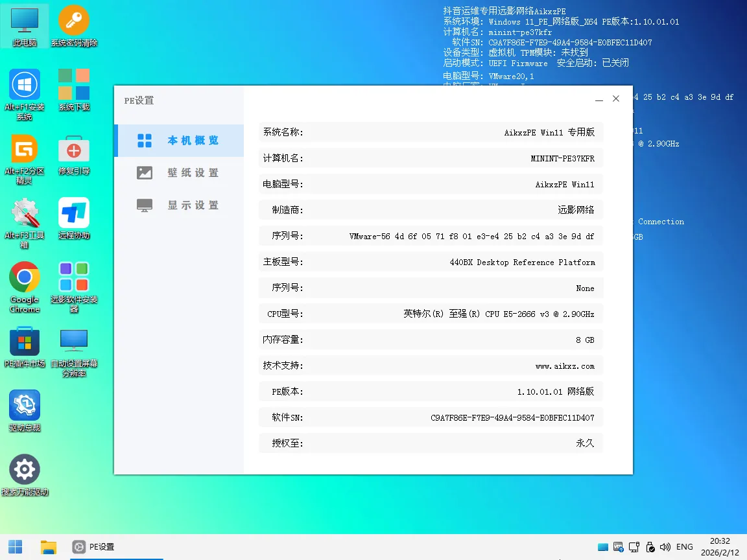
Task: Open Google Chrome from the desktop
Action: coord(25,281)
